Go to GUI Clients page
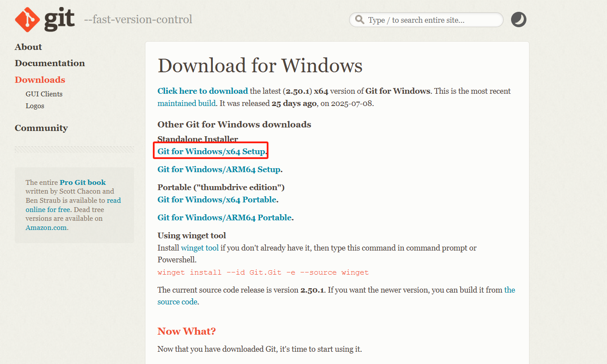 (x=44, y=94)
